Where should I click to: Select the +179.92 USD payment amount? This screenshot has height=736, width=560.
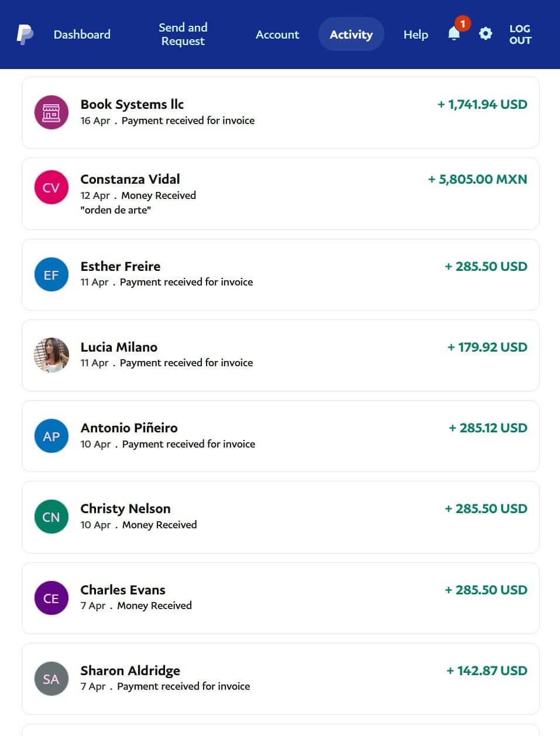point(487,347)
